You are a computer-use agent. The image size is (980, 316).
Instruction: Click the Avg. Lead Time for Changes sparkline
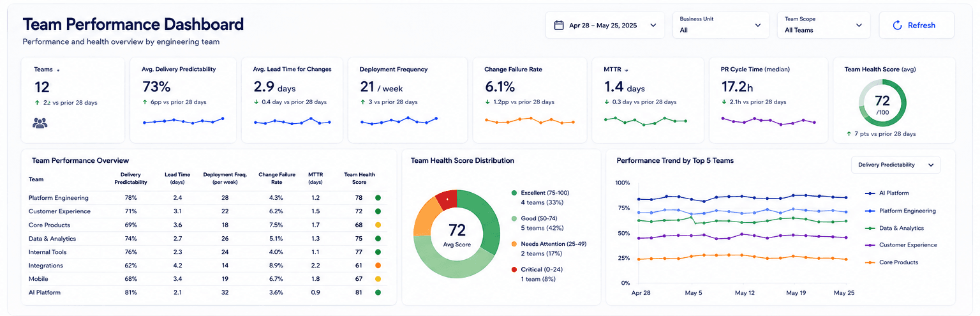point(292,121)
